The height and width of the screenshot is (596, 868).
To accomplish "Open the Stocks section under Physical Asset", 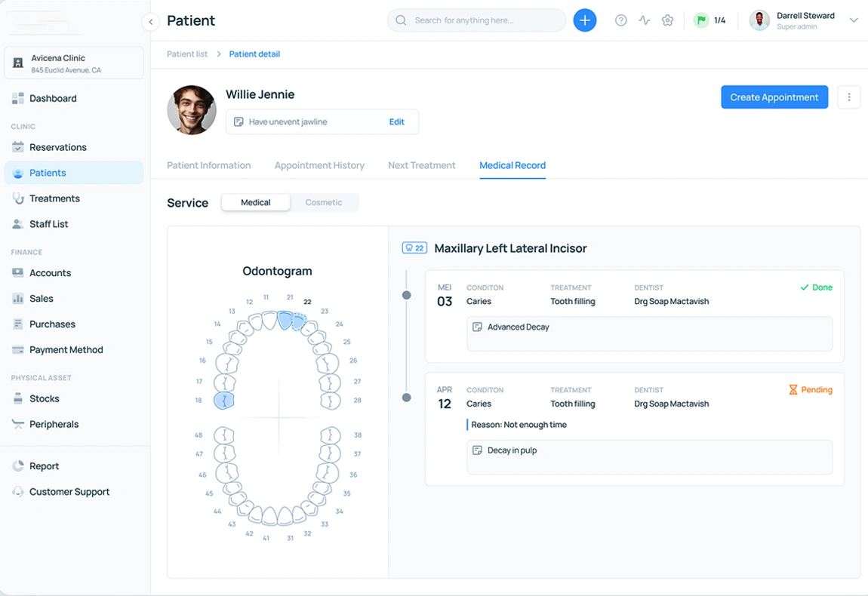I will pyautogui.click(x=42, y=398).
